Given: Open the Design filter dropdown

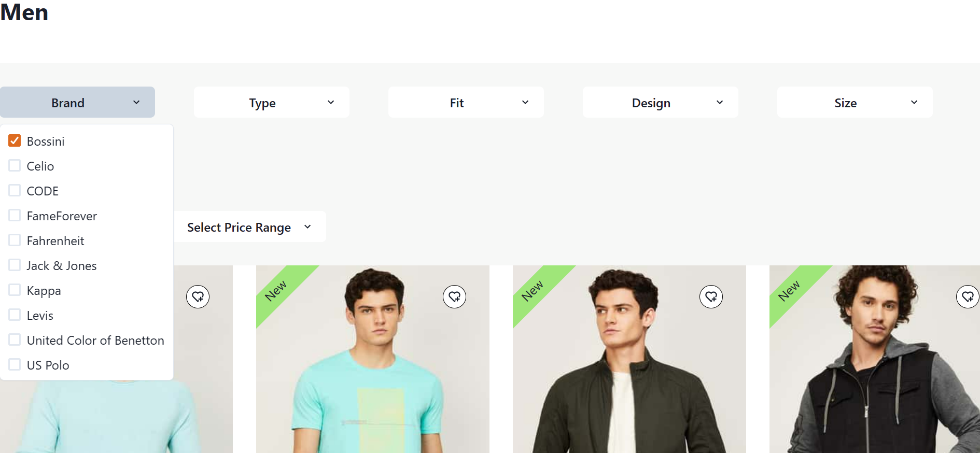Looking at the screenshot, I should pyautogui.click(x=661, y=102).
